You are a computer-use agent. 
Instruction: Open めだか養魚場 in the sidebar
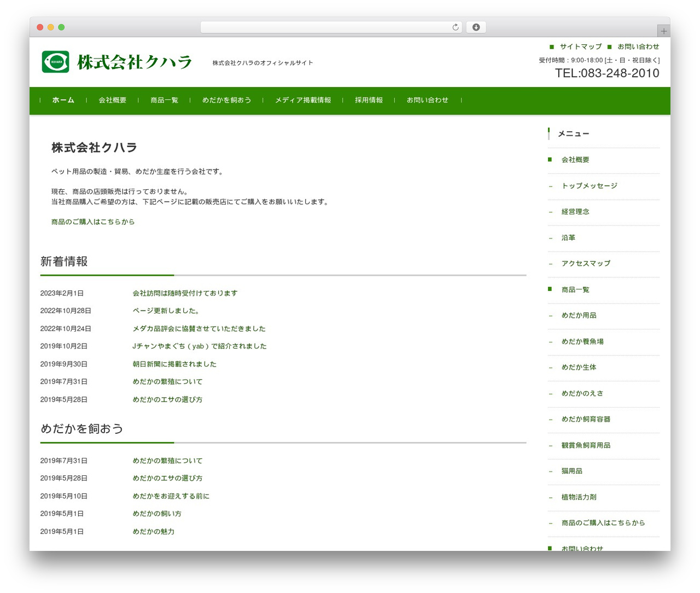pyautogui.click(x=582, y=342)
